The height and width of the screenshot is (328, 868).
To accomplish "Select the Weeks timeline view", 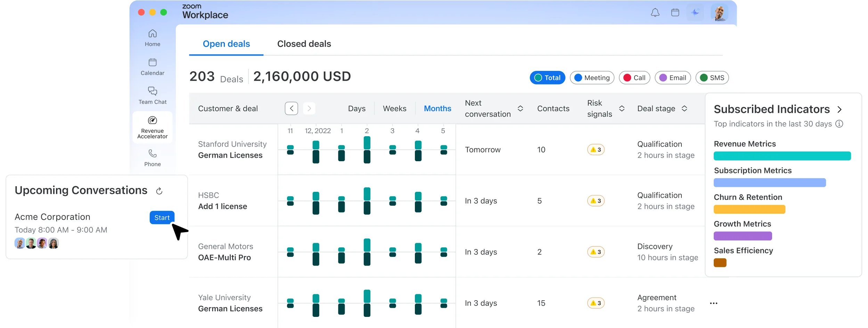I will (394, 109).
